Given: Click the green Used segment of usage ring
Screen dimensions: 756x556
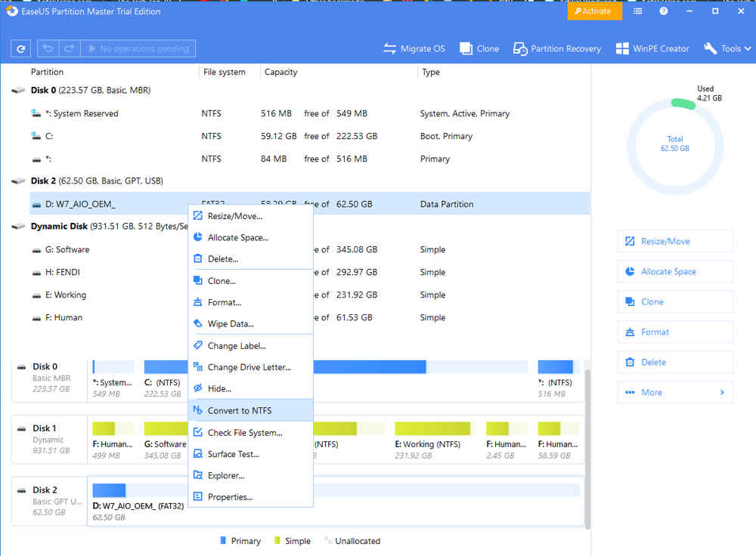Looking at the screenshot, I should tap(683, 103).
